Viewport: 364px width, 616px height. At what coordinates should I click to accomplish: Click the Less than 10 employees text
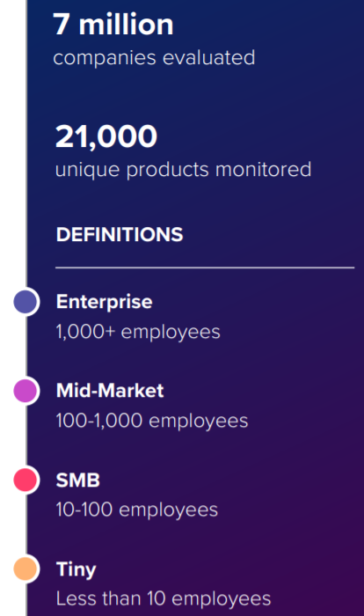164,598
